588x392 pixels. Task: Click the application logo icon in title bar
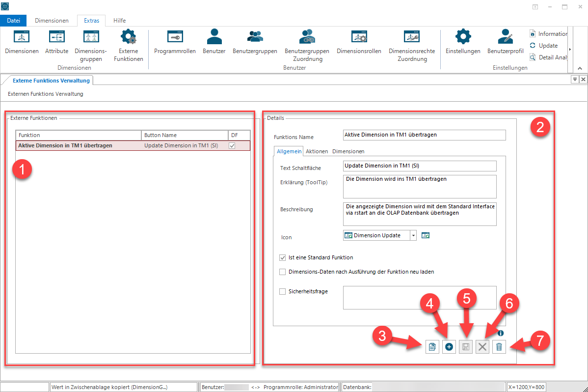(5, 6)
